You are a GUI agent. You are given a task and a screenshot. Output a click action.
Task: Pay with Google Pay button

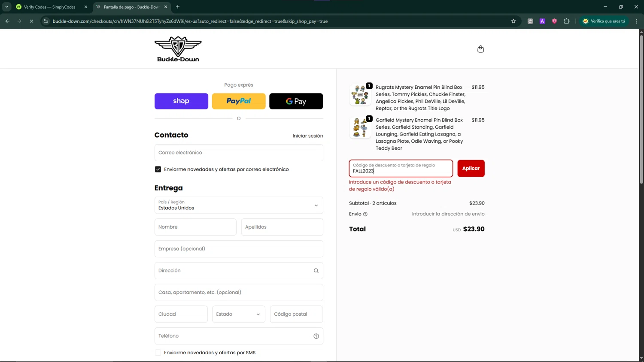[296, 101]
